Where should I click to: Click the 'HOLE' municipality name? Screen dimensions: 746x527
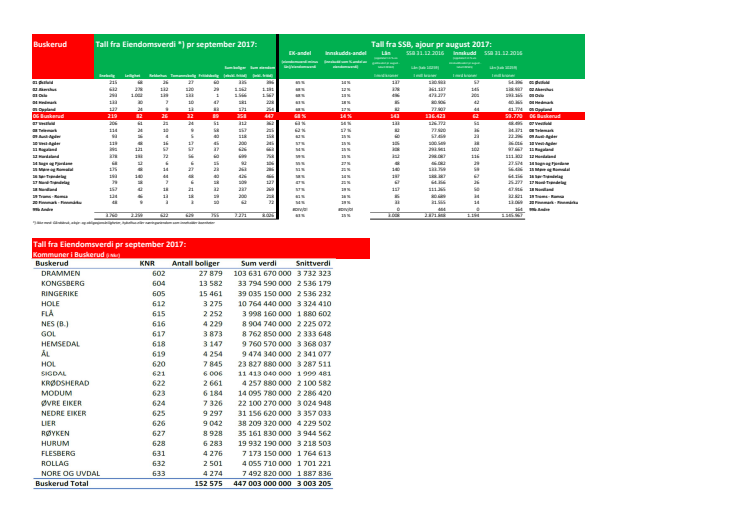click(x=50, y=304)
